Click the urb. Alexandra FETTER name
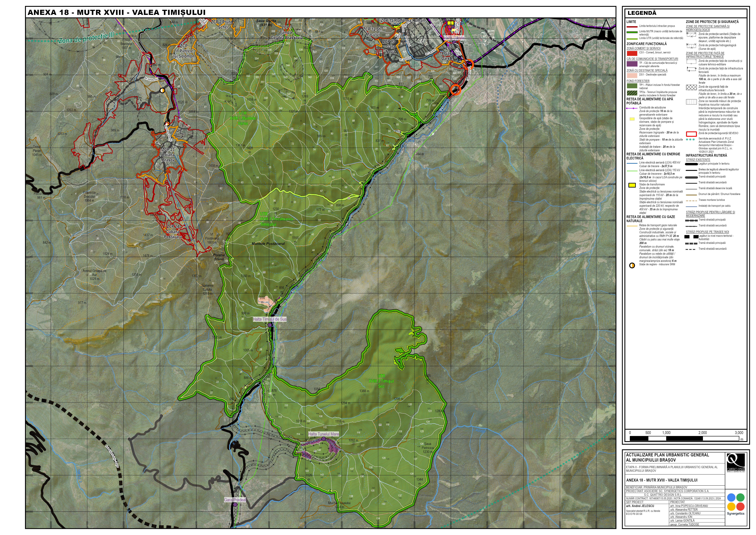The width and height of the screenshot is (756, 535). point(684,510)
